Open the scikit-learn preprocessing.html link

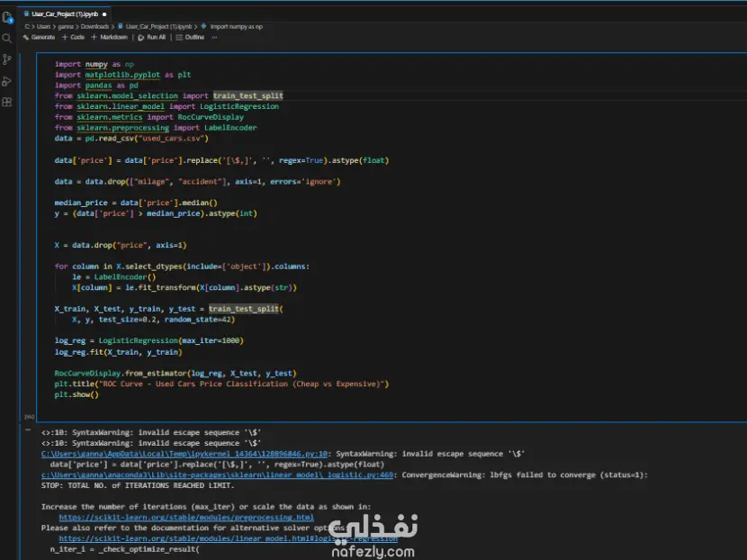[x=186, y=517]
